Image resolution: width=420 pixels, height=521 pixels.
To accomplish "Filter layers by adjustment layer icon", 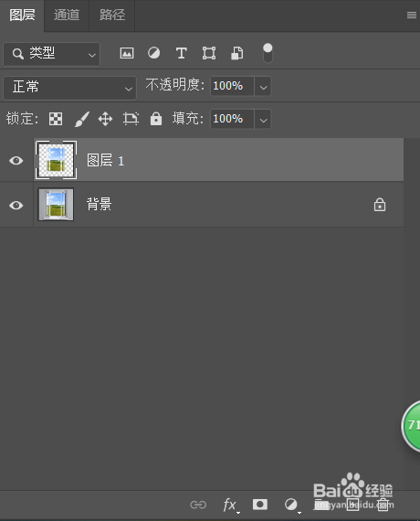I will [x=153, y=53].
